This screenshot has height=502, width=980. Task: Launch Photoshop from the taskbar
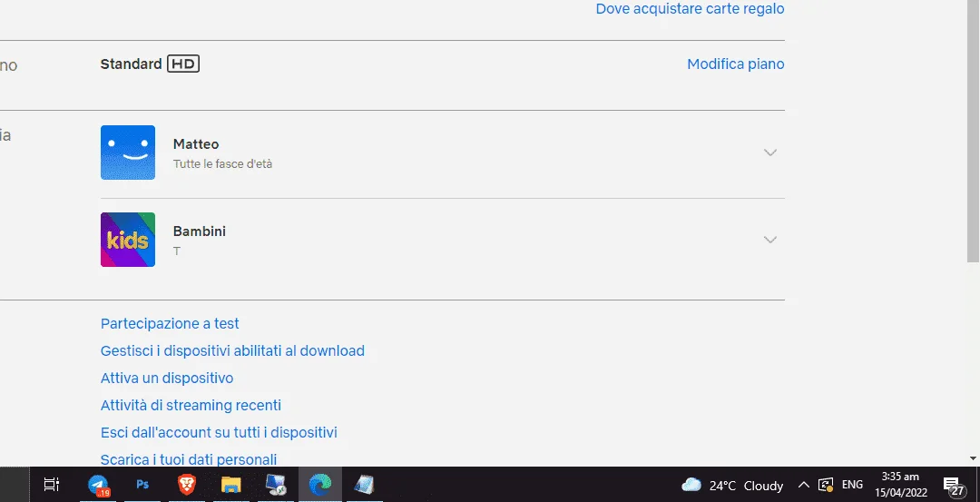coord(142,485)
